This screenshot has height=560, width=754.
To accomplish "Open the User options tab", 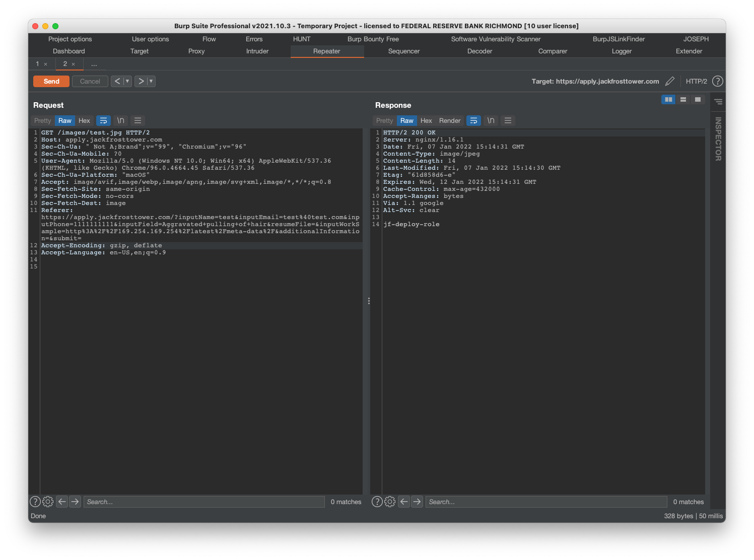I will pyautogui.click(x=151, y=39).
